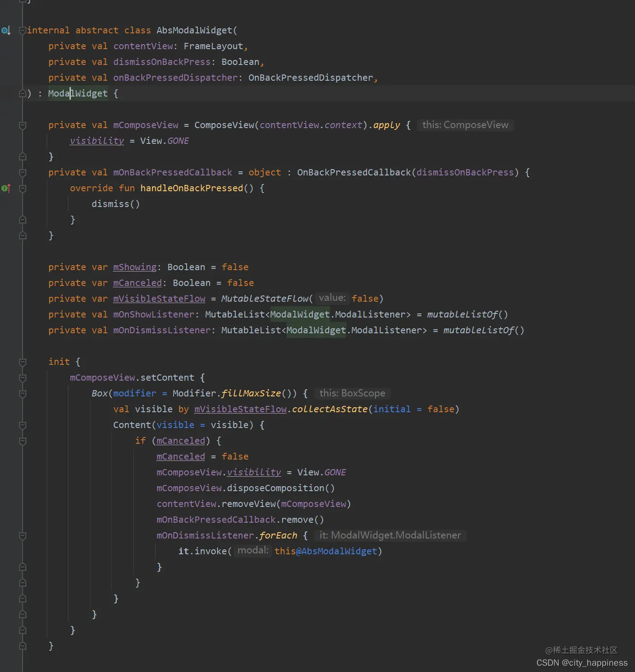Click OnBackPressedCallback in the object expression

tap(354, 172)
